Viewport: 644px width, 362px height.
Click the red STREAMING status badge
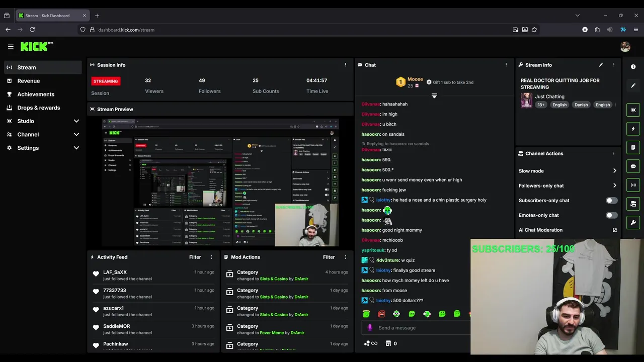coord(106,81)
